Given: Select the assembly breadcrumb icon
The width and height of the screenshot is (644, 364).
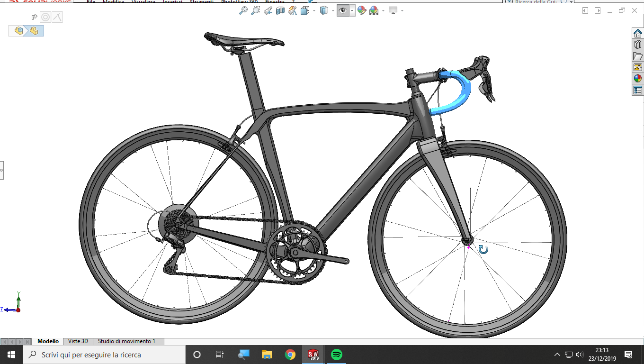Looking at the screenshot, I should click(x=19, y=31).
